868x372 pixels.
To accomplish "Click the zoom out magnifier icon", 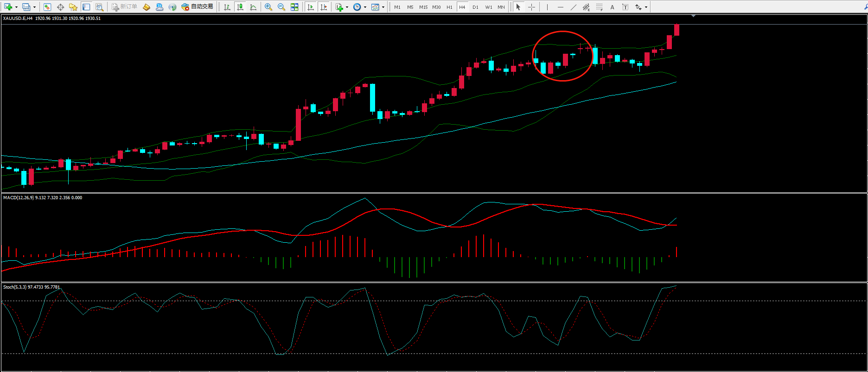I will tap(281, 7).
